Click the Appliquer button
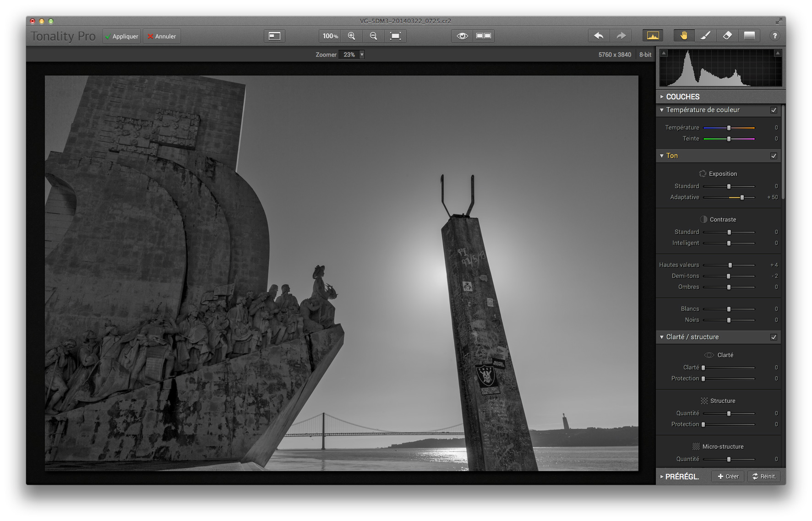The width and height of the screenshot is (812, 521). point(122,36)
